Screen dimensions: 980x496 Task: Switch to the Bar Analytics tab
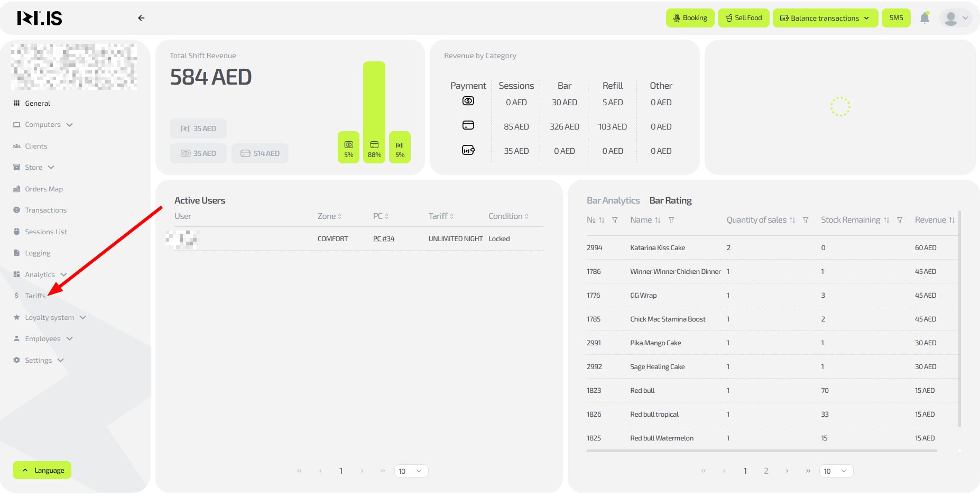click(x=613, y=200)
